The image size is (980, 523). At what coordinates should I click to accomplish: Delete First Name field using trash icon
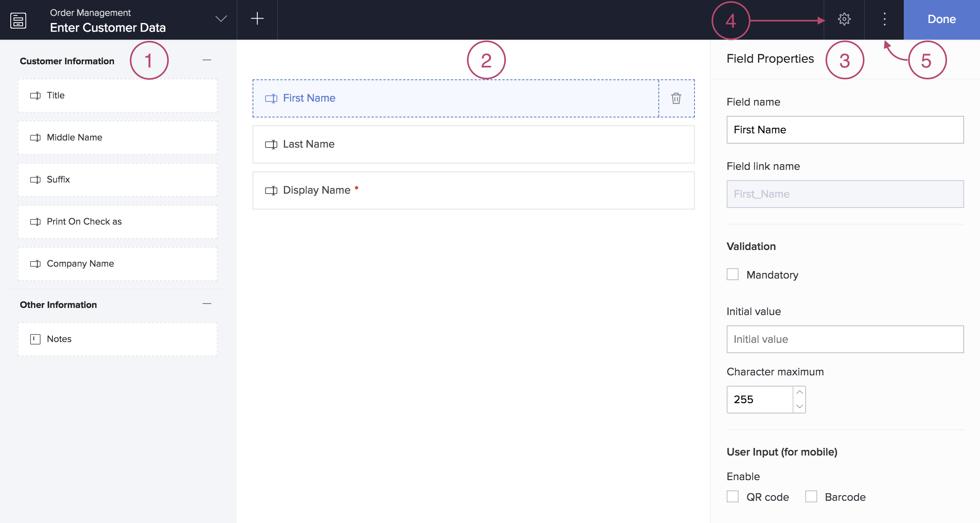click(676, 98)
